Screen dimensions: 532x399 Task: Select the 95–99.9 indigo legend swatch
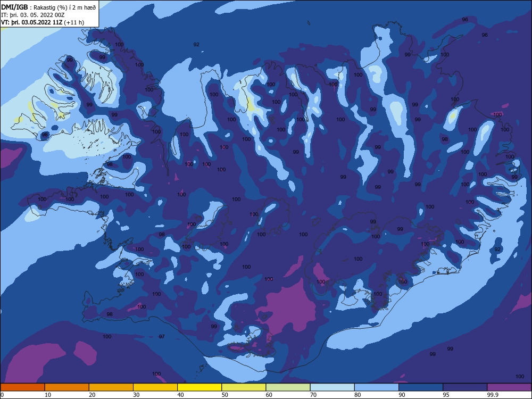pyautogui.click(x=465, y=387)
